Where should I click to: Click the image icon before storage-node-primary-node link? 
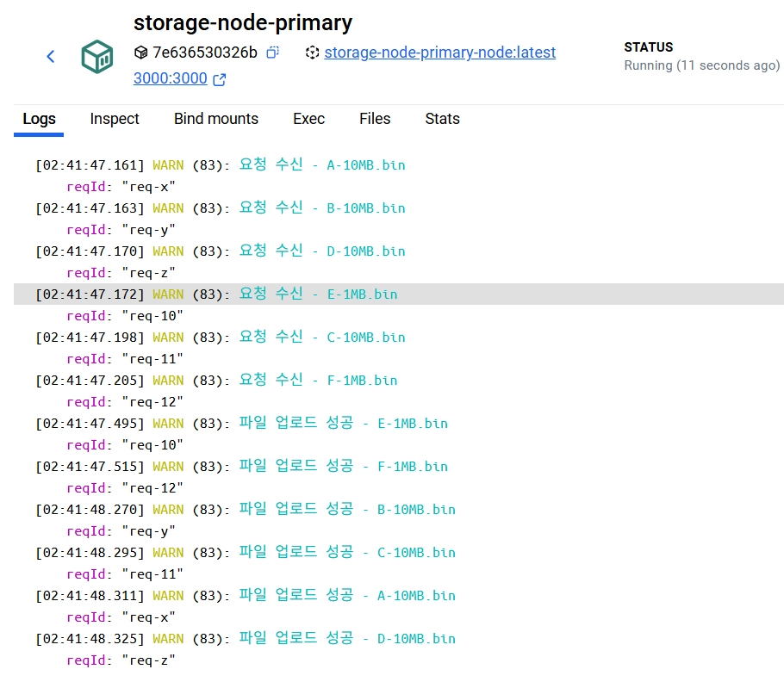(312, 52)
